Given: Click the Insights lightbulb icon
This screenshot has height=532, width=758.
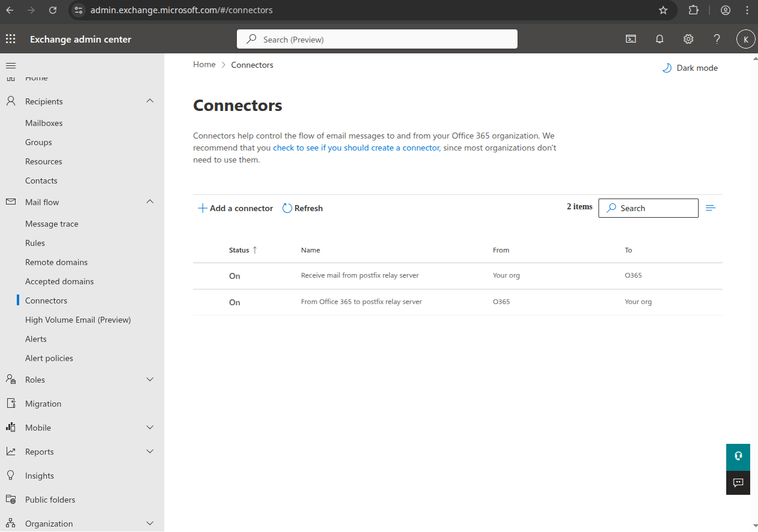Looking at the screenshot, I should click(11, 476).
